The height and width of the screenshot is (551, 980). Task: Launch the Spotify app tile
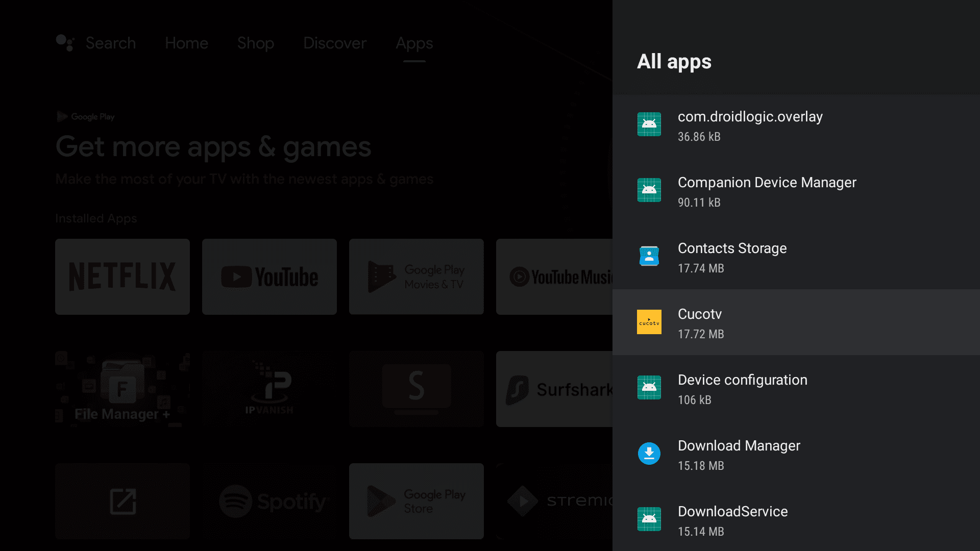269,501
